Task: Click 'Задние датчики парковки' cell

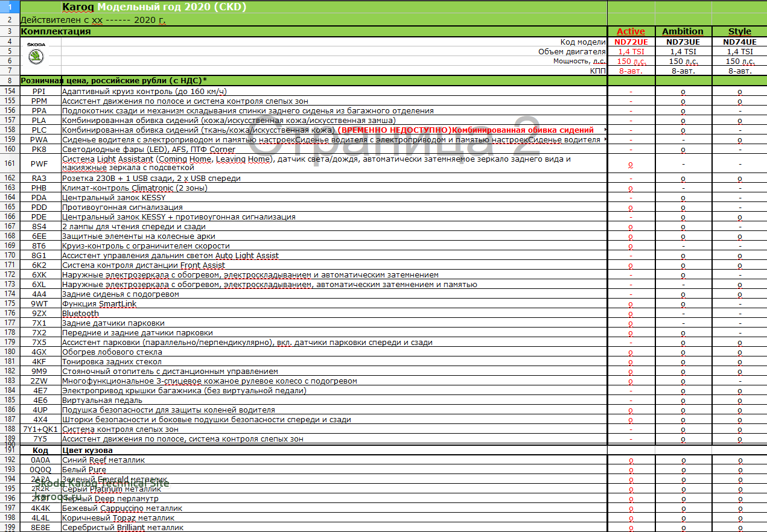Action: (334, 323)
